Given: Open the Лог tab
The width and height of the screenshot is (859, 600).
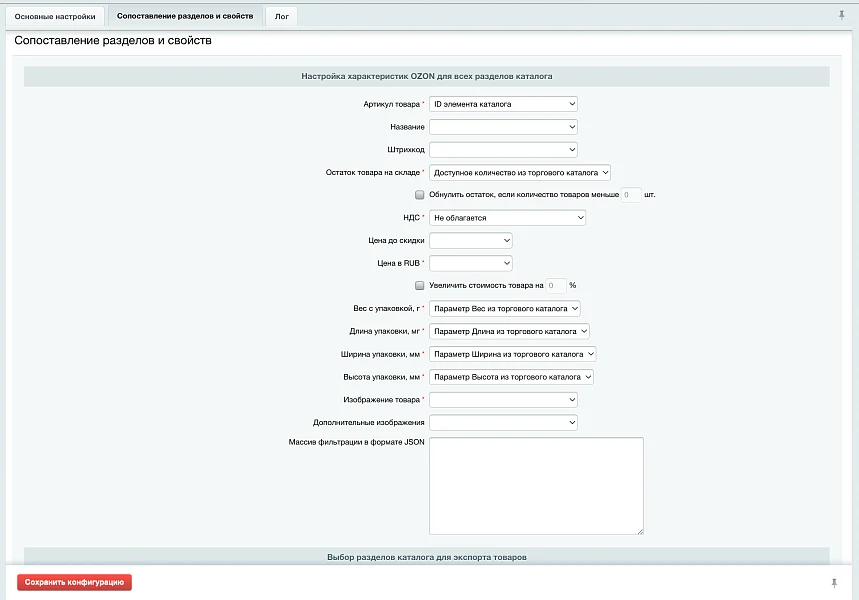Looking at the screenshot, I should click(x=282, y=16).
